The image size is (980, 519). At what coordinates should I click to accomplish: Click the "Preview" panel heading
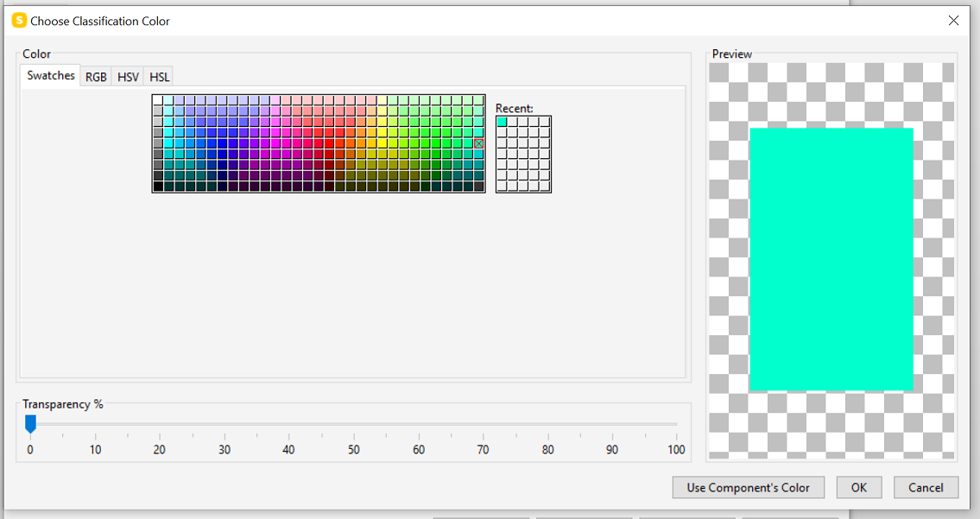point(732,54)
